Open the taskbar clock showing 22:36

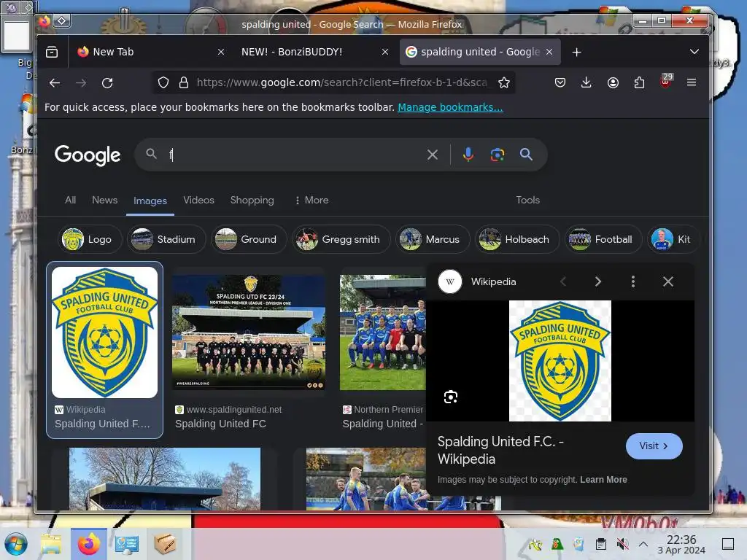tap(681, 544)
